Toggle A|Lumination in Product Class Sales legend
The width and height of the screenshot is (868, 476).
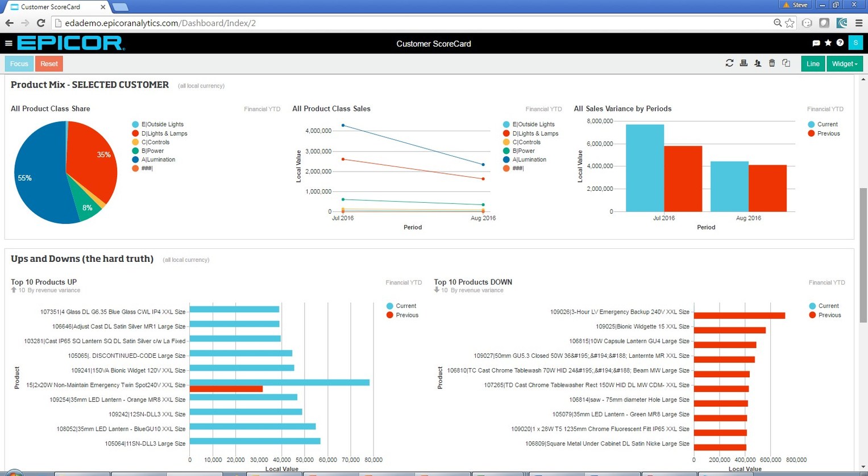[529, 160]
